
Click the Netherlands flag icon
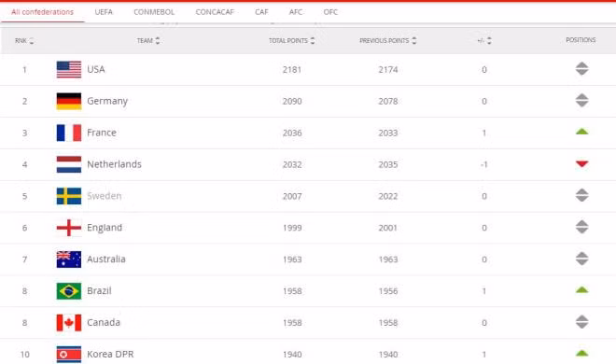pyautogui.click(x=69, y=164)
